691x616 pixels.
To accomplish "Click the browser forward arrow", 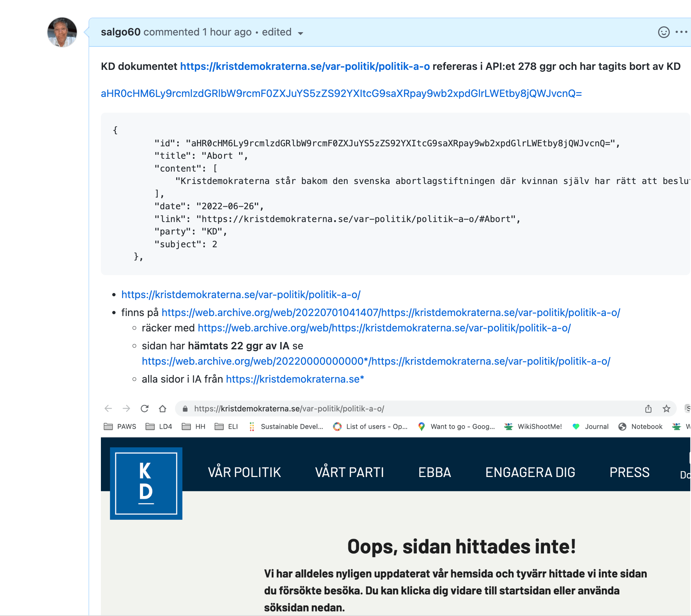I will click(127, 409).
